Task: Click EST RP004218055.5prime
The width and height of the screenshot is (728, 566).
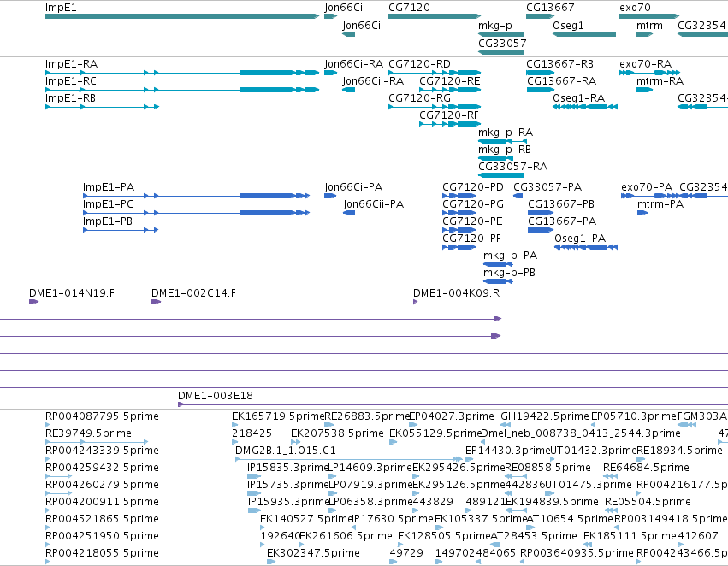Action: 47,562
